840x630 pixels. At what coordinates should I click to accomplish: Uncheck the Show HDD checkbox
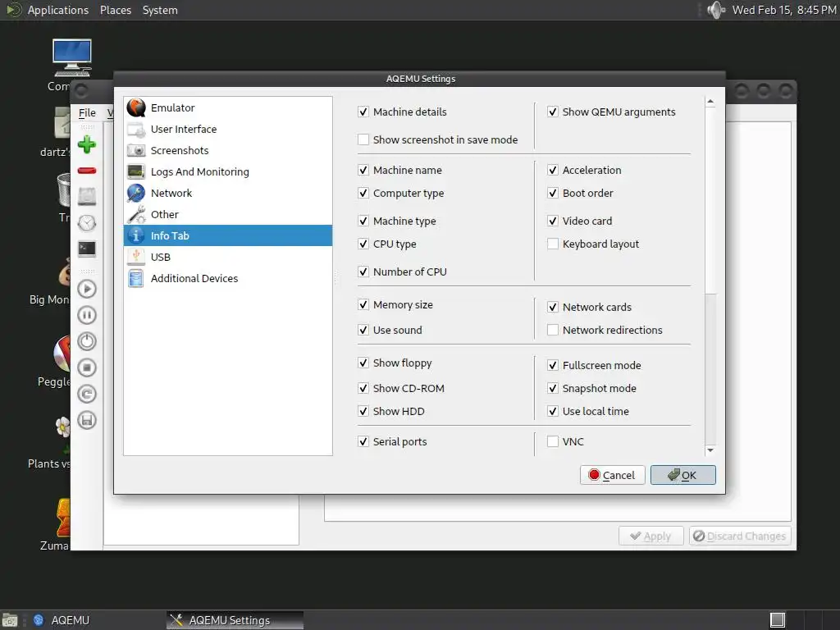[363, 412]
